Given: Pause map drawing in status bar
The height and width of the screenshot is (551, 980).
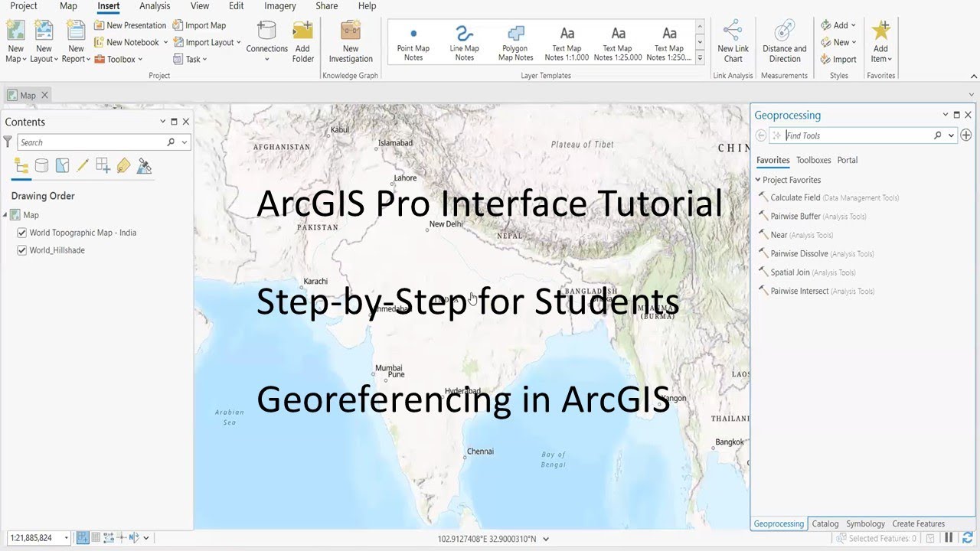Looking at the screenshot, I should tap(949, 538).
